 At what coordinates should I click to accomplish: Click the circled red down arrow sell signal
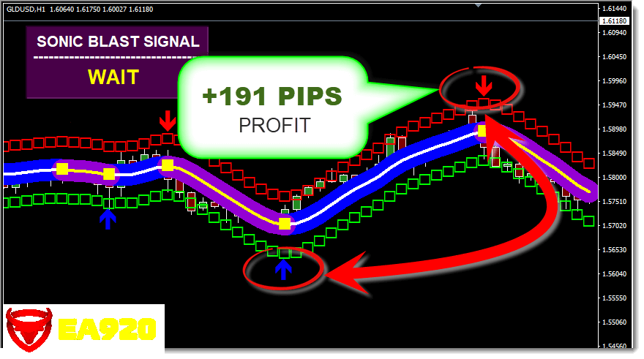pos(482,85)
